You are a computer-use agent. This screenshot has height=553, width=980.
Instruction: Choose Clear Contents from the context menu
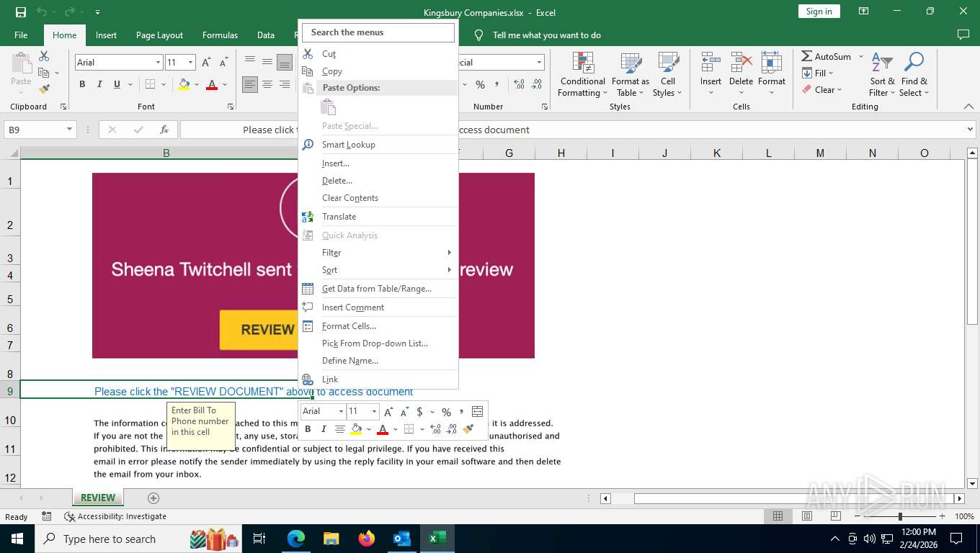[378, 198]
